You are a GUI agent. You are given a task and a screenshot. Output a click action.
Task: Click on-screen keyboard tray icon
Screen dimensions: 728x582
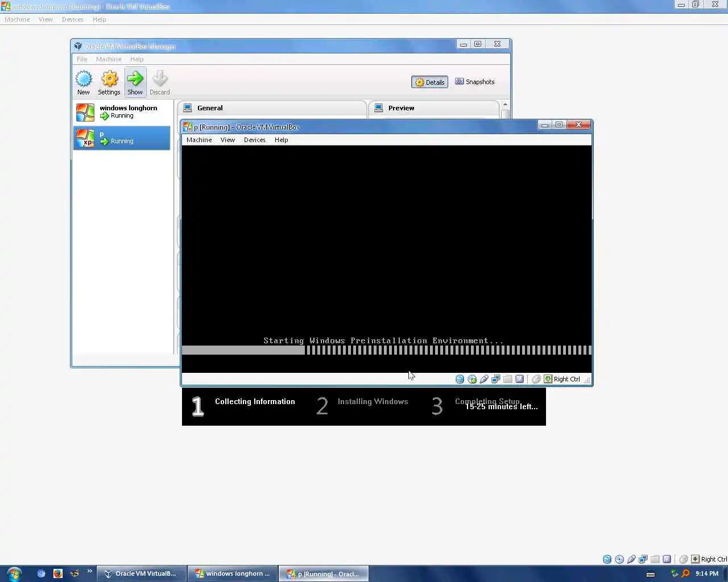click(x=651, y=574)
